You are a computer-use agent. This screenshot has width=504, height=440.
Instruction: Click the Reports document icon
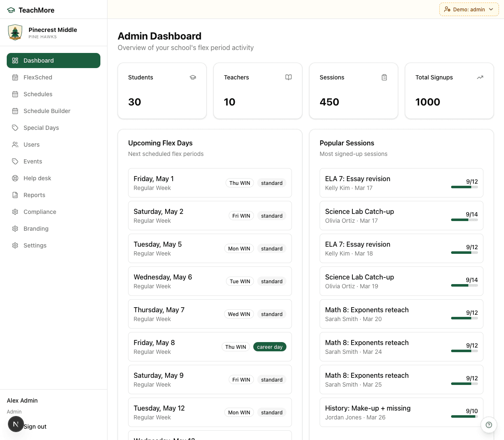[x=15, y=195]
